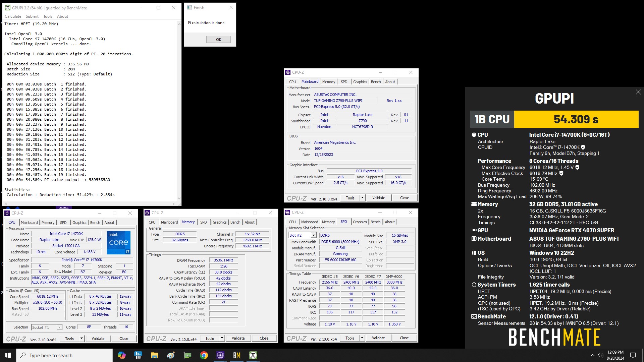Click the CPU-Z title icon of Mainboard window
644x362 pixels.
[288, 72]
